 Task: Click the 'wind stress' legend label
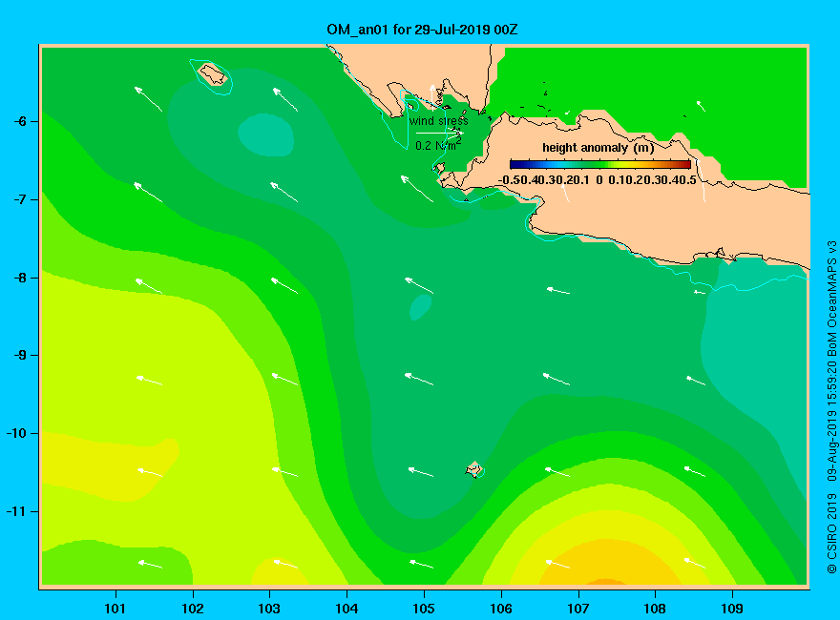(x=439, y=121)
